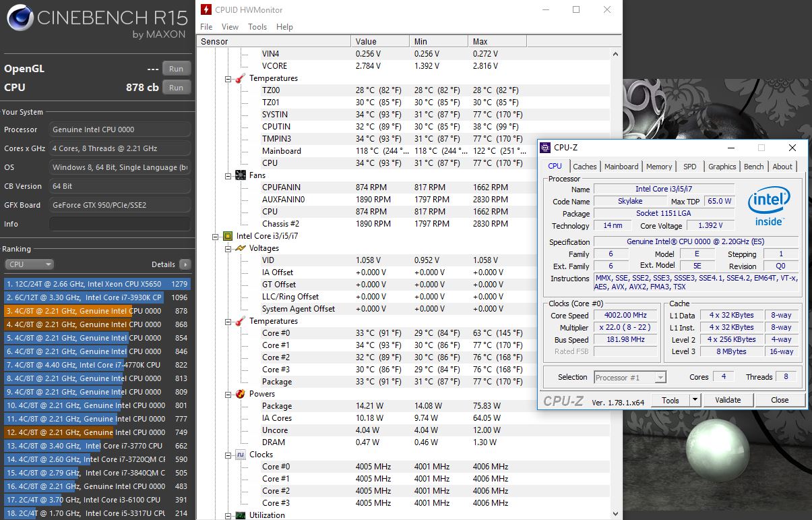This screenshot has height=520, width=812.
Task: Click the Powers flame icon in tree
Action: click(240, 394)
